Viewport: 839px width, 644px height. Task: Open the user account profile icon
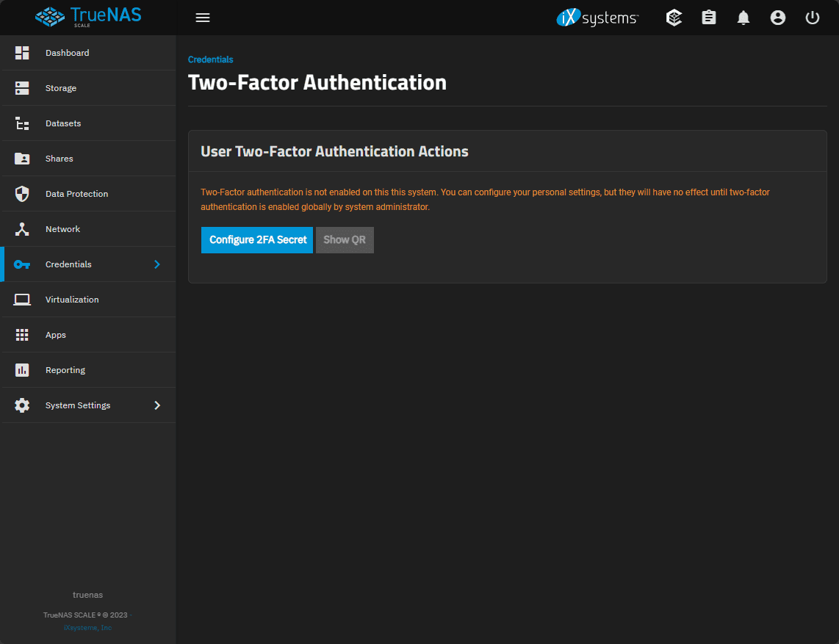(778, 18)
